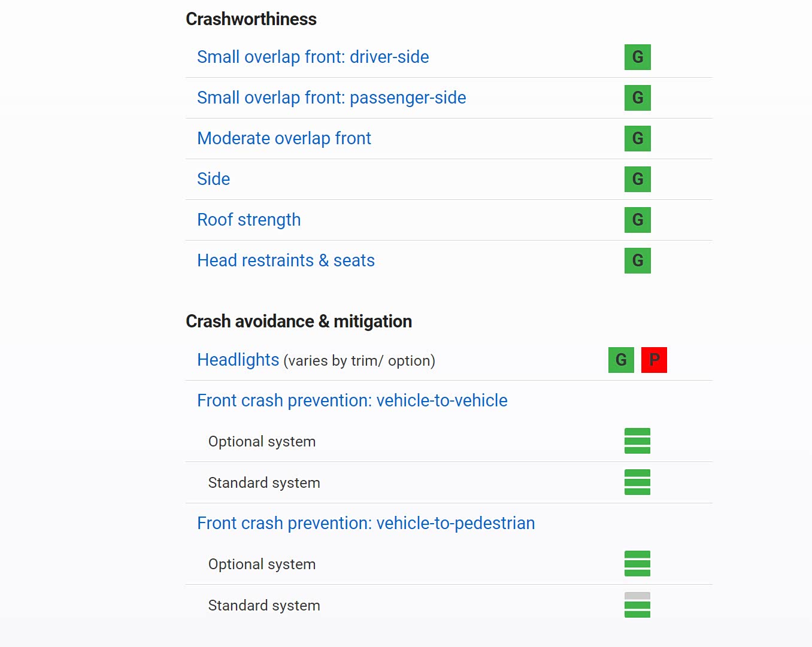
Task: Open the Side crash test link
Action: click(213, 180)
